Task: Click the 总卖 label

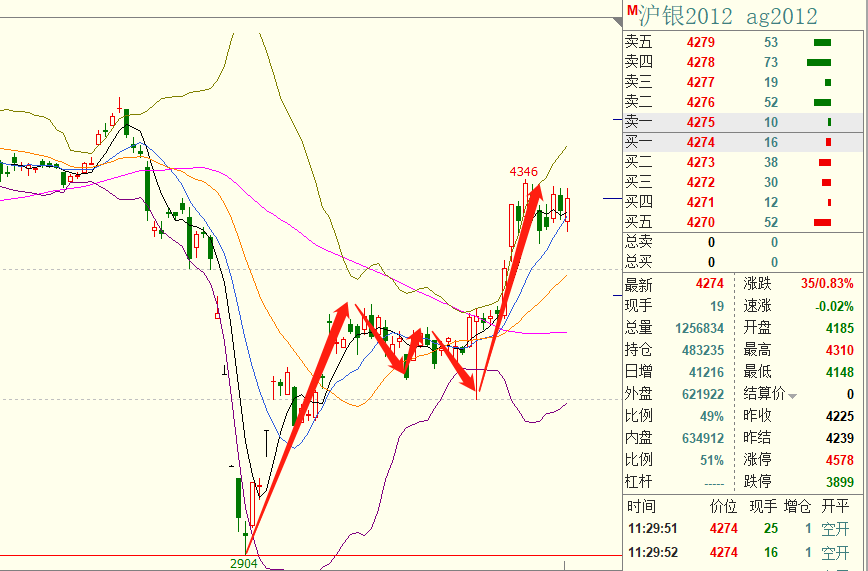Action: point(638,241)
